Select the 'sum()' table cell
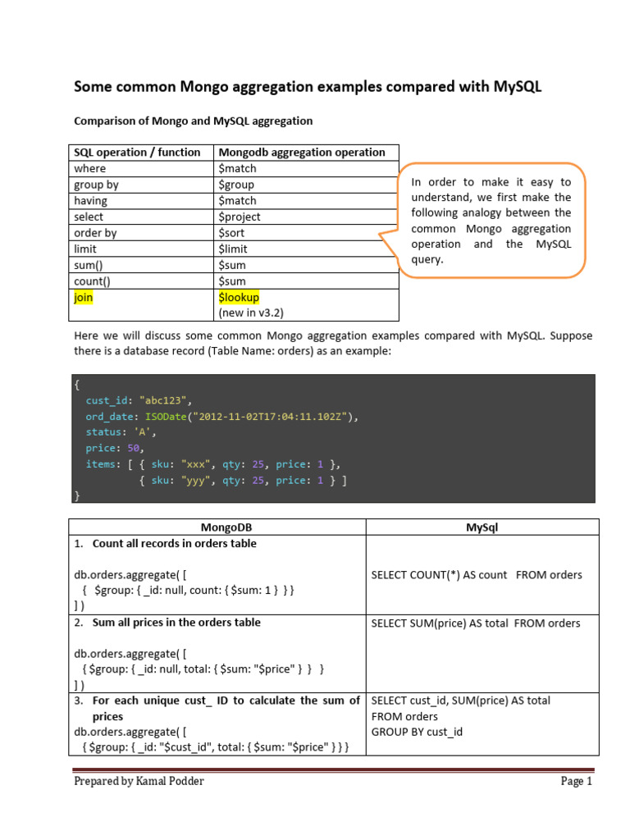Image resolution: width=630 pixels, height=840 pixels. point(141,265)
